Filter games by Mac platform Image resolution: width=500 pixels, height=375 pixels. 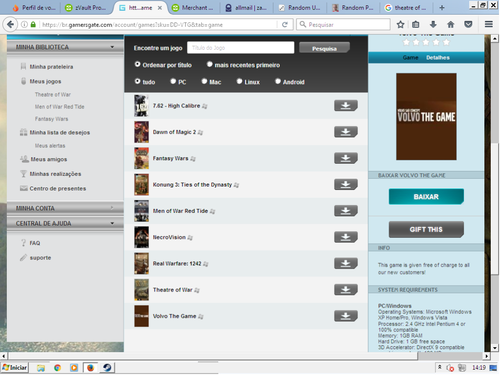pyautogui.click(x=204, y=81)
